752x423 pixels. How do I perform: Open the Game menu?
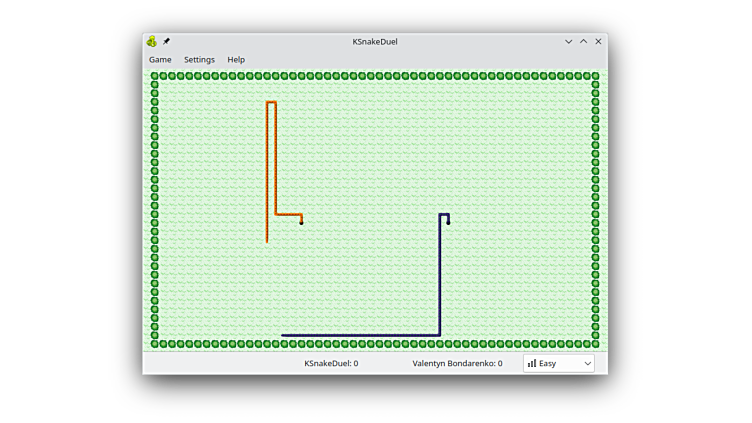(160, 60)
